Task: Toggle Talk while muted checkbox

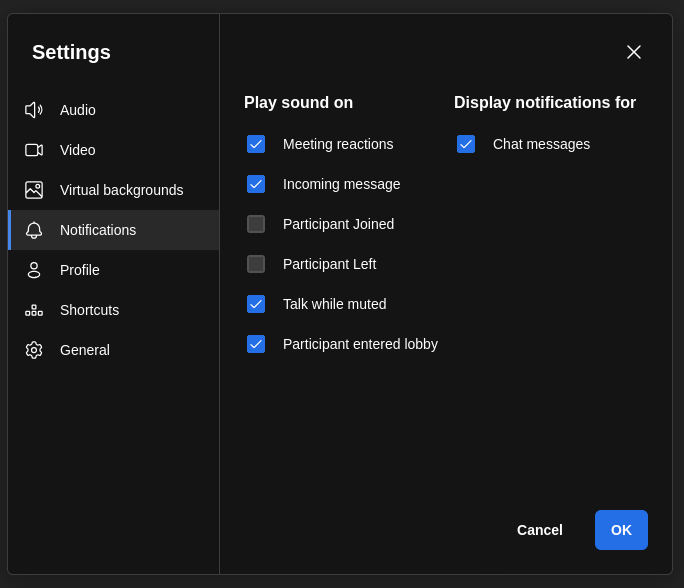Action: click(256, 304)
